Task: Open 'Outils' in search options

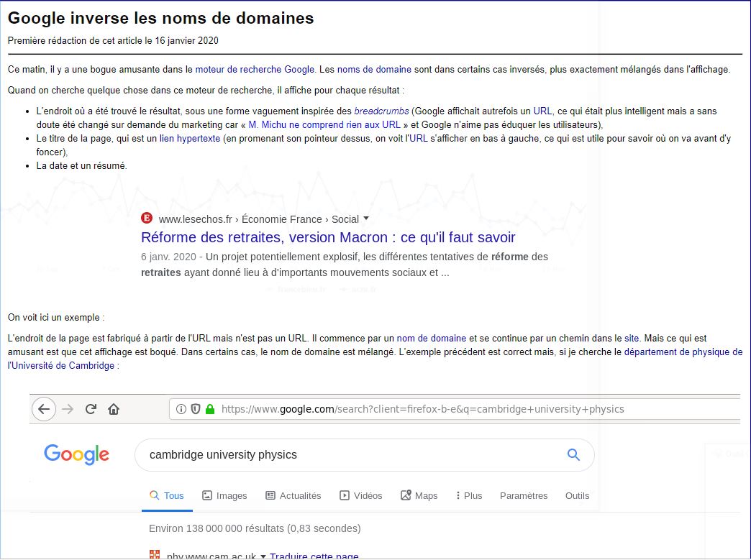Action: (577, 496)
